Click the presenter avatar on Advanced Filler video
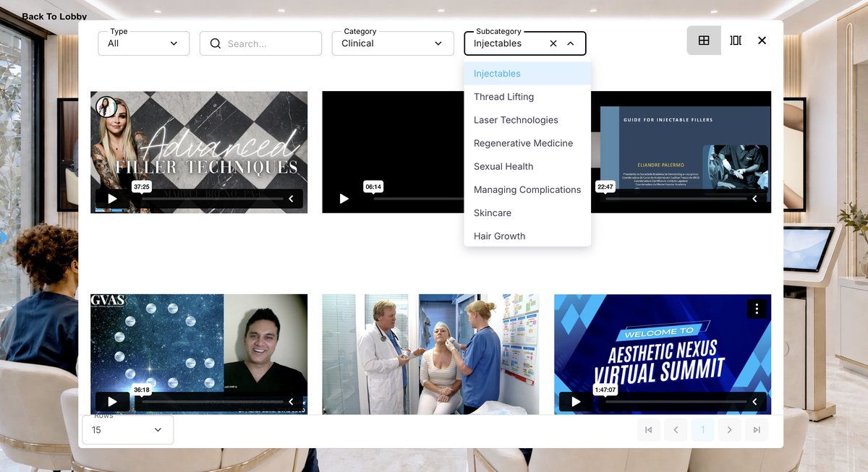This screenshot has width=868, height=472. point(106,107)
